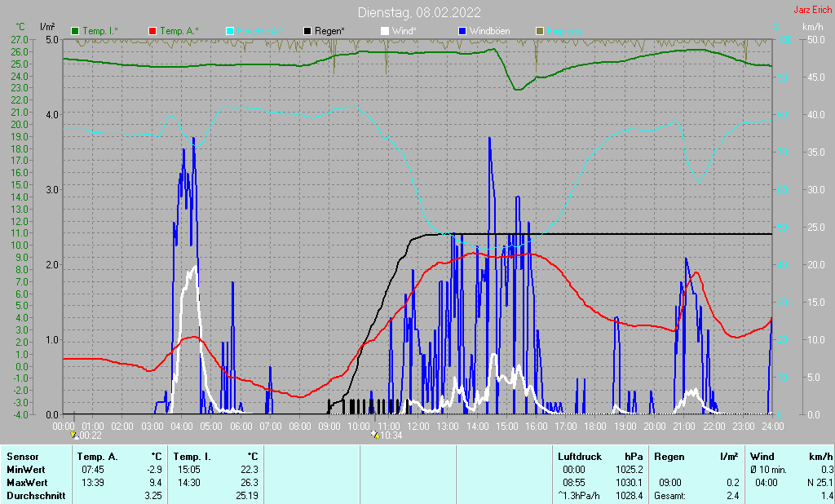Click the MaxWert row label
This screenshot has height=504, width=835.
click(x=25, y=483)
